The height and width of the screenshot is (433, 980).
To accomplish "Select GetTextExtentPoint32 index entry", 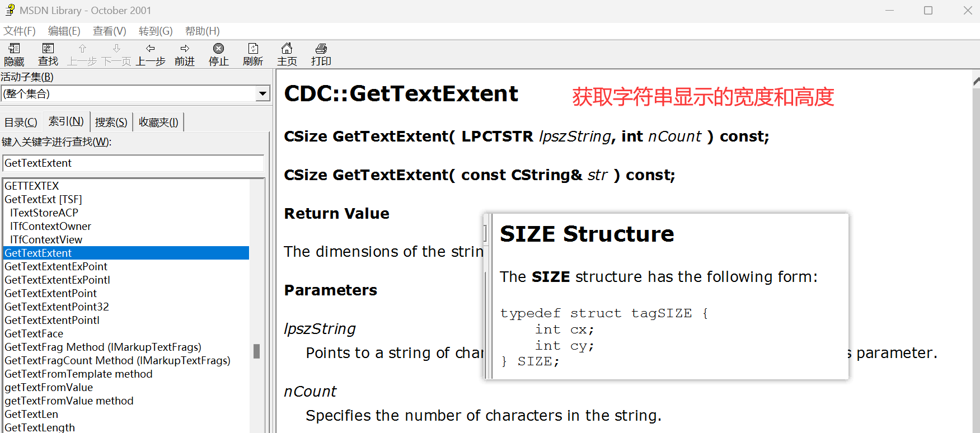I will [57, 307].
